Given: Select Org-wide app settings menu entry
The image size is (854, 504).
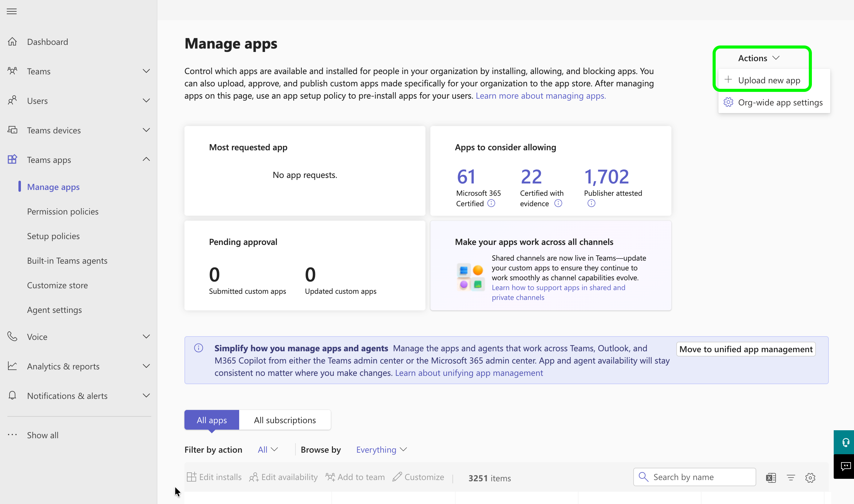Looking at the screenshot, I should pyautogui.click(x=774, y=102).
